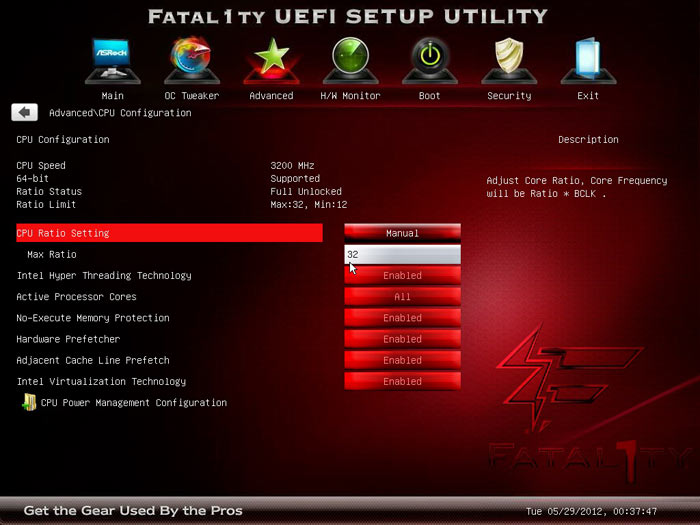The height and width of the screenshot is (525, 700).
Task: Select Hardware Prefetcher label
Action: [x=68, y=339]
